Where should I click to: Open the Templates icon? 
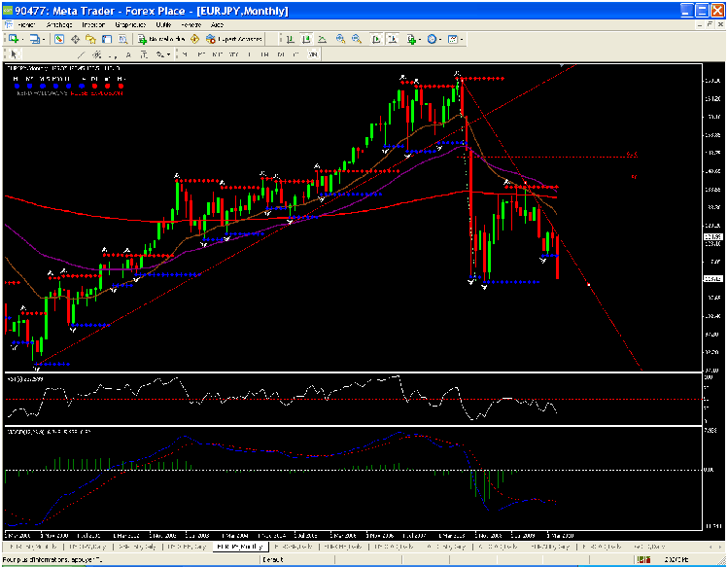coord(453,39)
